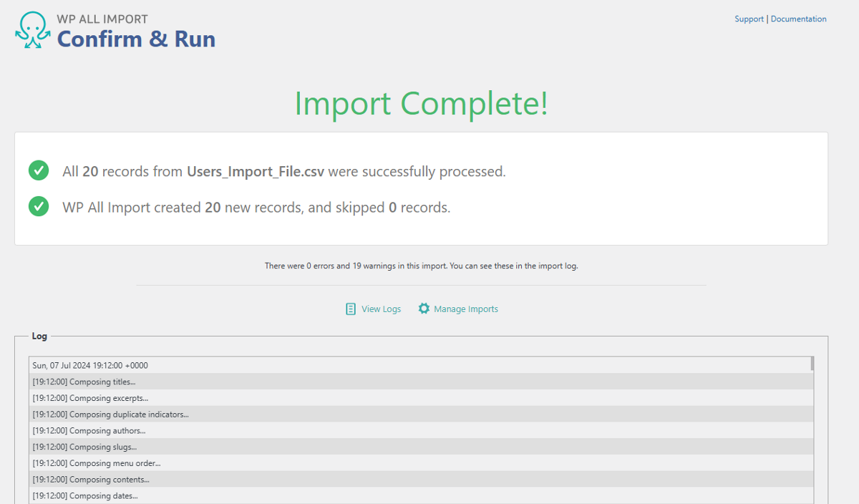
Task: Select the 'Composing titles...' log entry
Action: click(84, 382)
